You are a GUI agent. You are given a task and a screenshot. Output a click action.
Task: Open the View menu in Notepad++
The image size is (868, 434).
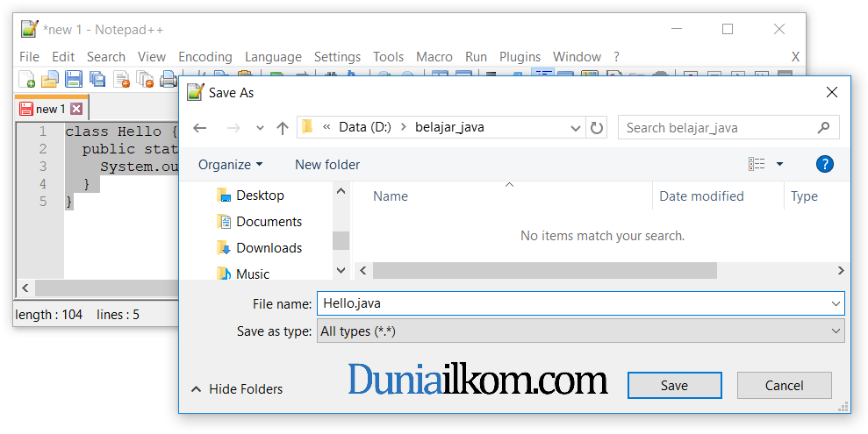tap(152, 57)
